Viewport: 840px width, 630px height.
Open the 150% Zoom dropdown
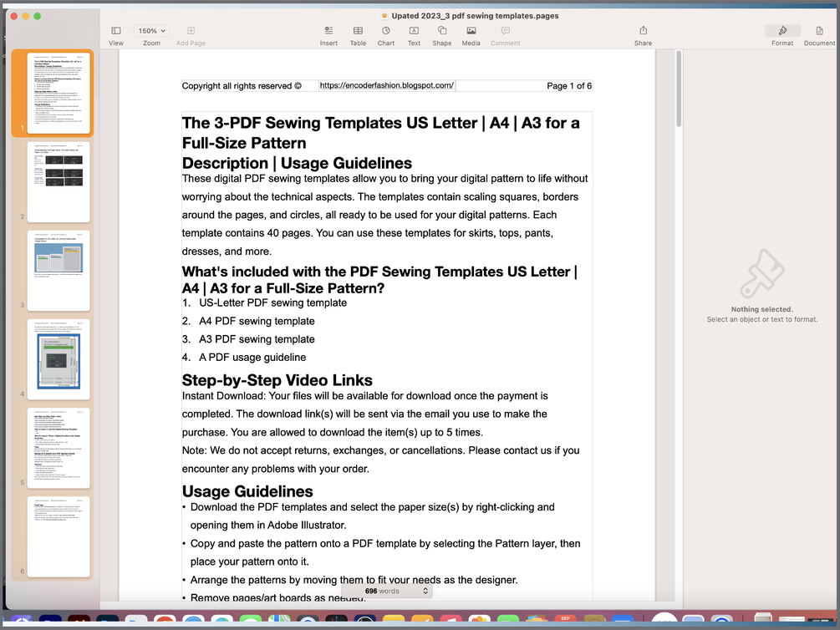click(151, 31)
